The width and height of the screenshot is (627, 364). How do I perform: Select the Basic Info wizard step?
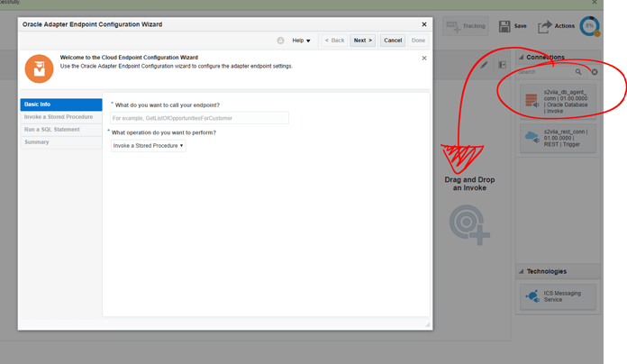click(x=60, y=105)
